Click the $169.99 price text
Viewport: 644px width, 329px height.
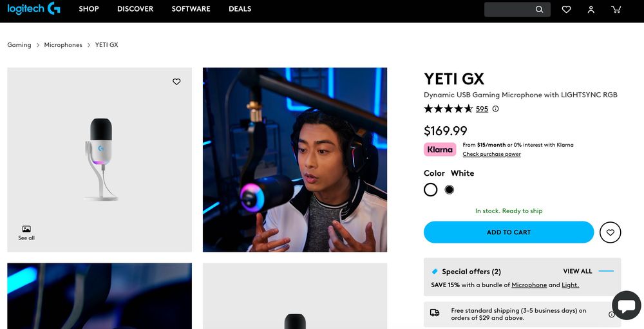(446, 131)
